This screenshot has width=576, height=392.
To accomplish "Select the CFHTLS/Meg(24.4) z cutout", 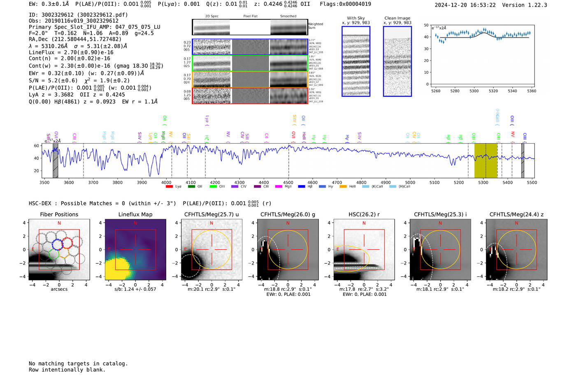I will click(516, 249).
